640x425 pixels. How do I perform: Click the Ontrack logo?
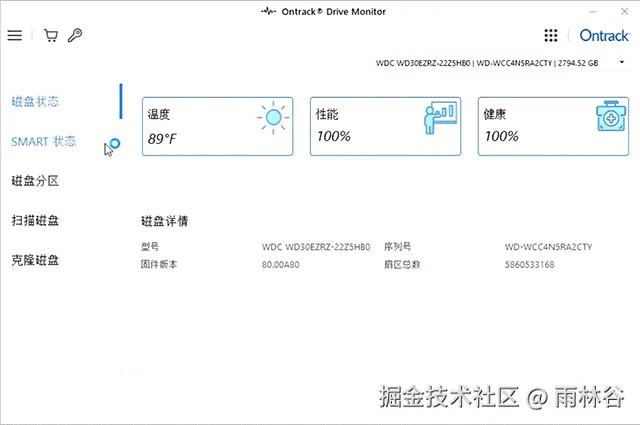coord(604,36)
